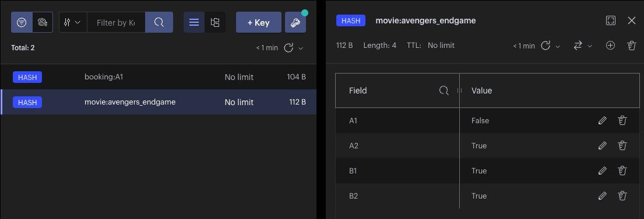Image resolution: width=644 pixels, height=219 pixels.
Task: Switch to Search by values mode icon
Action: coord(43,22)
